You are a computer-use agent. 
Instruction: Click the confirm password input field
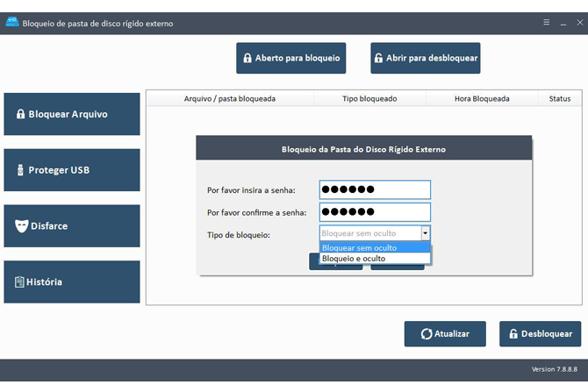375,212
